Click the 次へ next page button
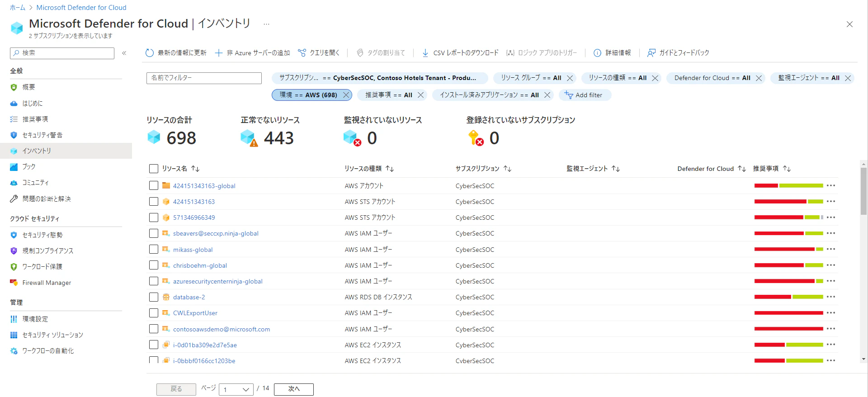The image size is (868, 397). coord(294,389)
